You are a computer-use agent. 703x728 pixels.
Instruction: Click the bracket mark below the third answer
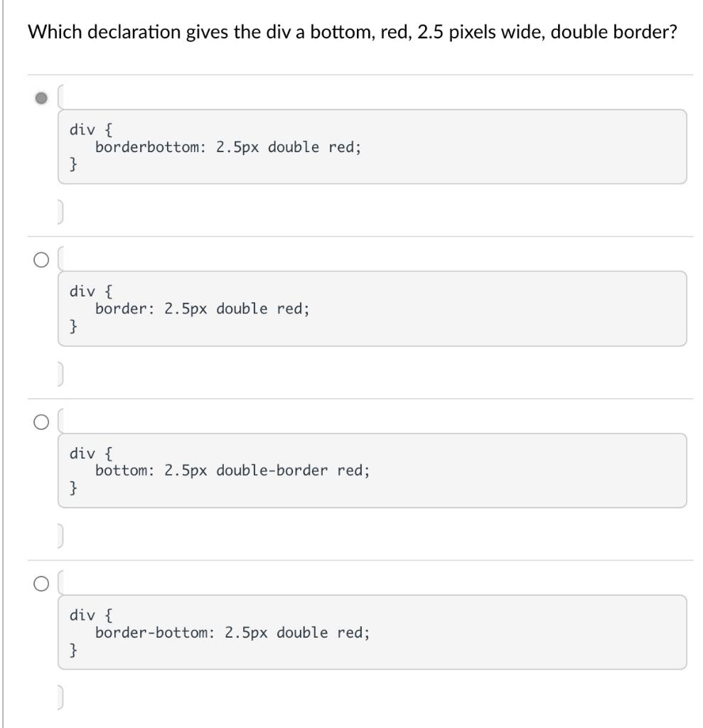tap(60, 535)
